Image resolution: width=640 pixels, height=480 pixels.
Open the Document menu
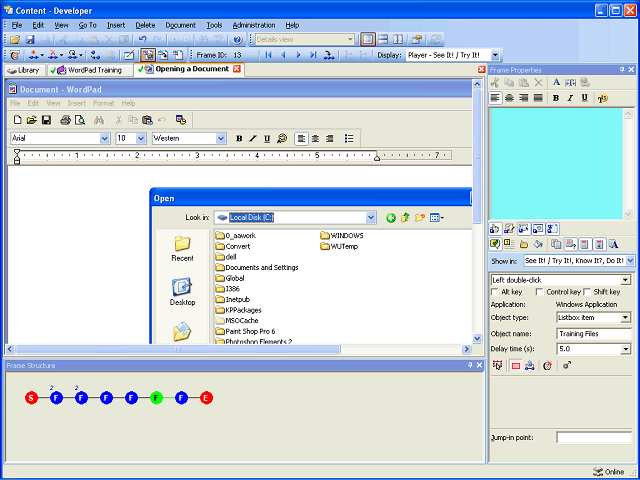click(180, 25)
